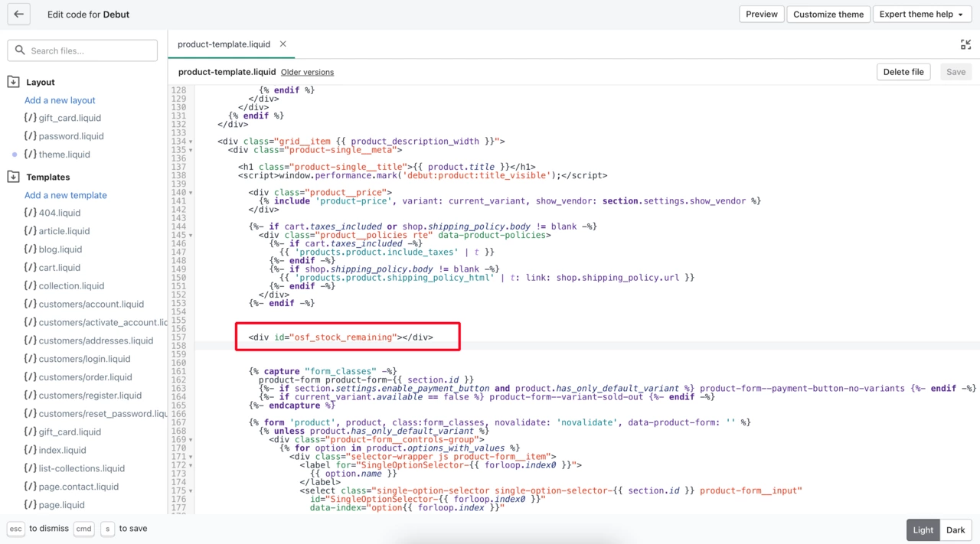
Task: Click the file icon beside index.liquid
Action: pos(30,450)
